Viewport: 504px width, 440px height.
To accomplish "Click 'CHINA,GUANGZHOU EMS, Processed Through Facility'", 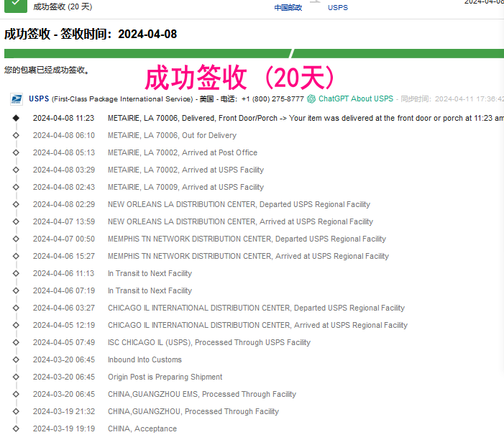I will [x=202, y=394].
